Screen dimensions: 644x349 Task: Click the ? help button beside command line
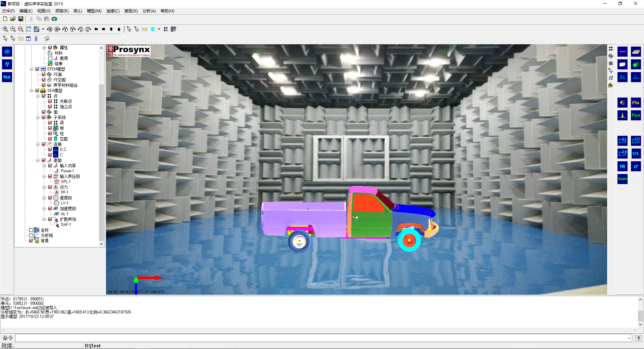[x=638, y=338]
